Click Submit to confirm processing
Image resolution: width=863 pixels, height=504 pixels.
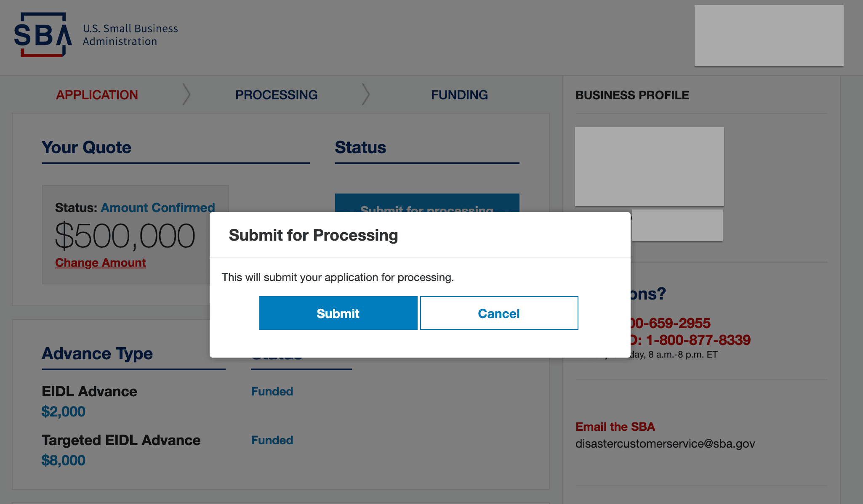pos(338,313)
